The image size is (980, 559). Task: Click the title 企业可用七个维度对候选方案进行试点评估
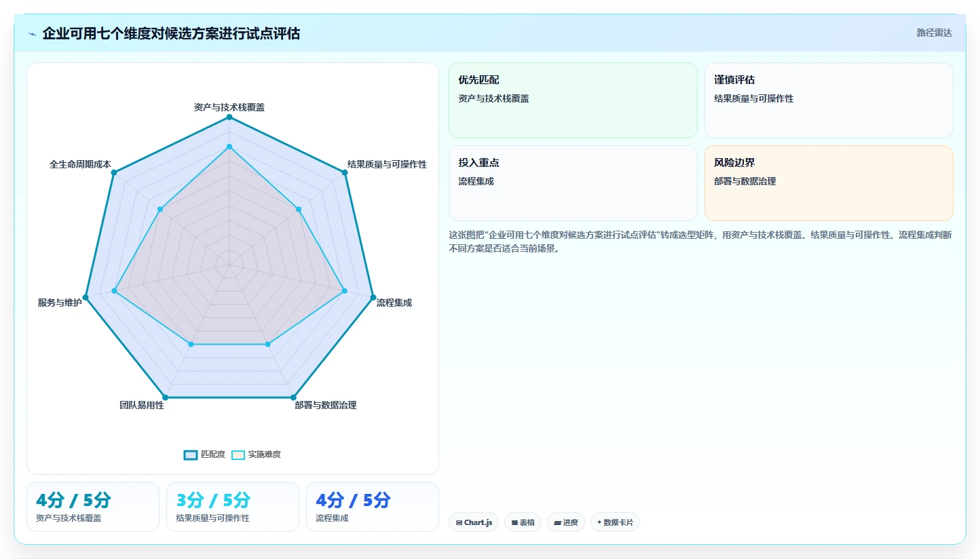coord(171,33)
